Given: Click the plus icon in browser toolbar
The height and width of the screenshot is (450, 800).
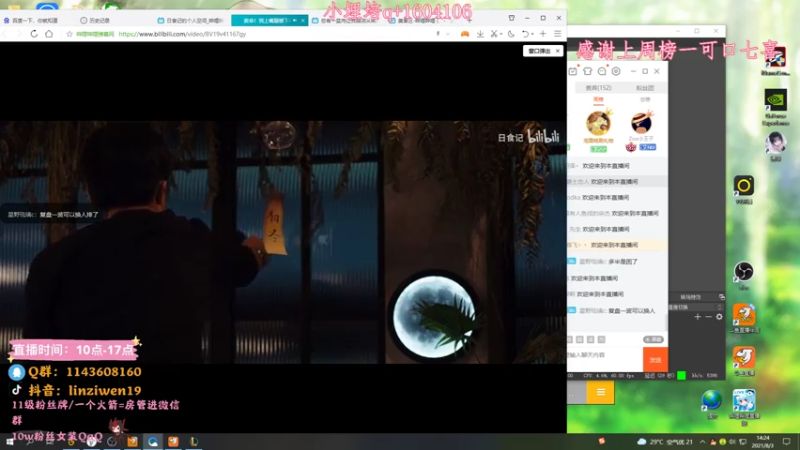Looking at the screenshot, I should pyautogui.click(x=543, y=34).
